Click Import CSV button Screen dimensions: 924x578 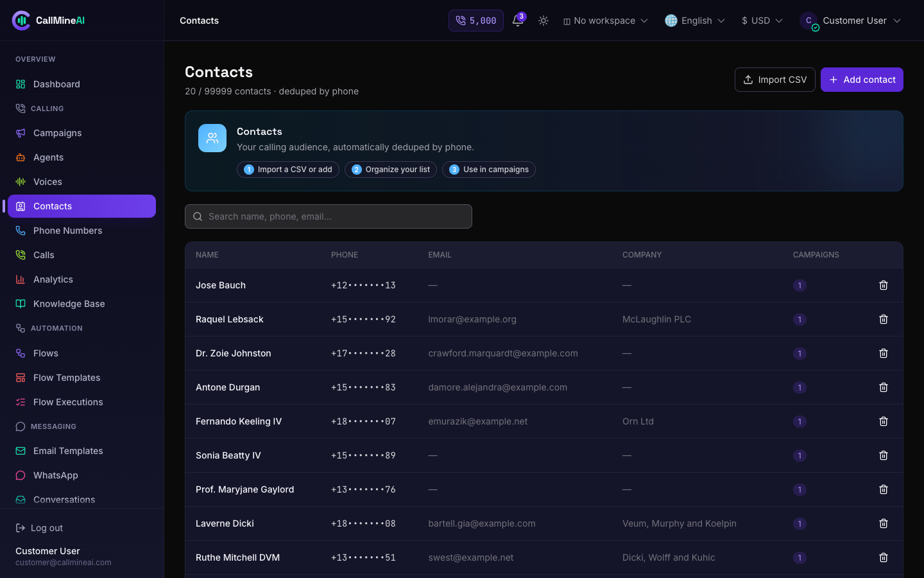coord(775,80)
